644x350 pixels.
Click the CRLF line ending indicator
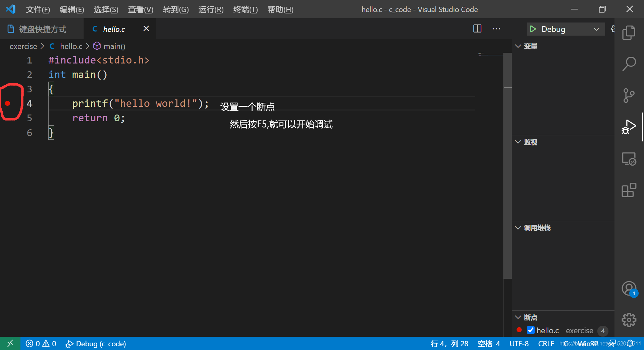point(546,344)
